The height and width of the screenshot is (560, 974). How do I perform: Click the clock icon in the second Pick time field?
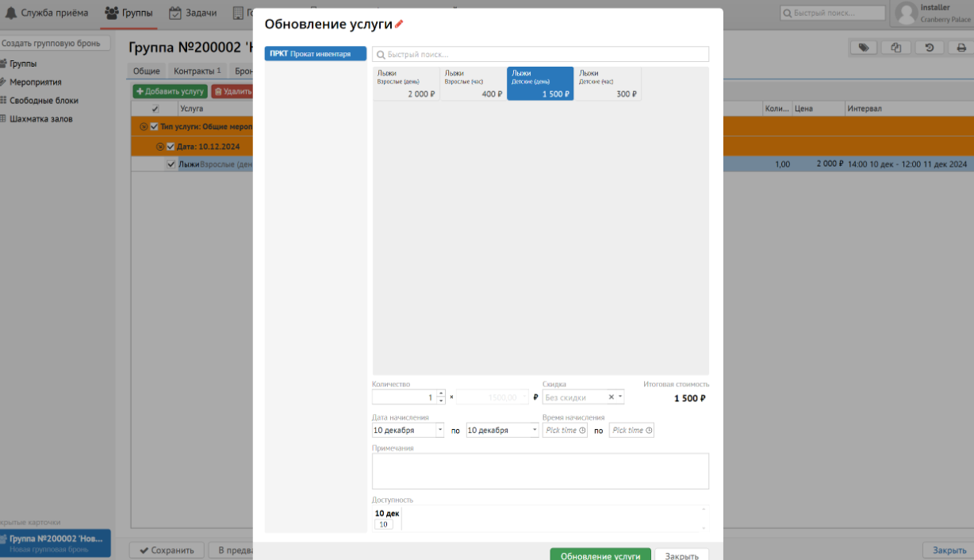(x=649, y=431)
